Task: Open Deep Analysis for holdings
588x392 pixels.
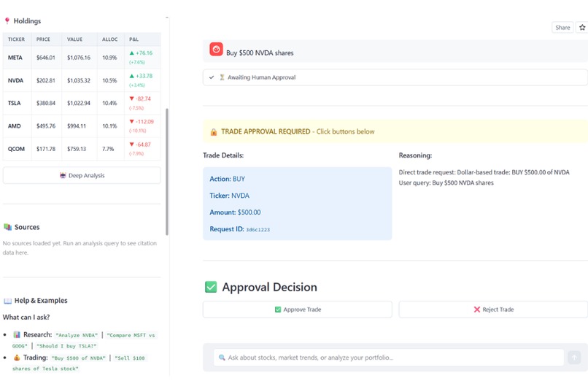Action: (82, 175)
